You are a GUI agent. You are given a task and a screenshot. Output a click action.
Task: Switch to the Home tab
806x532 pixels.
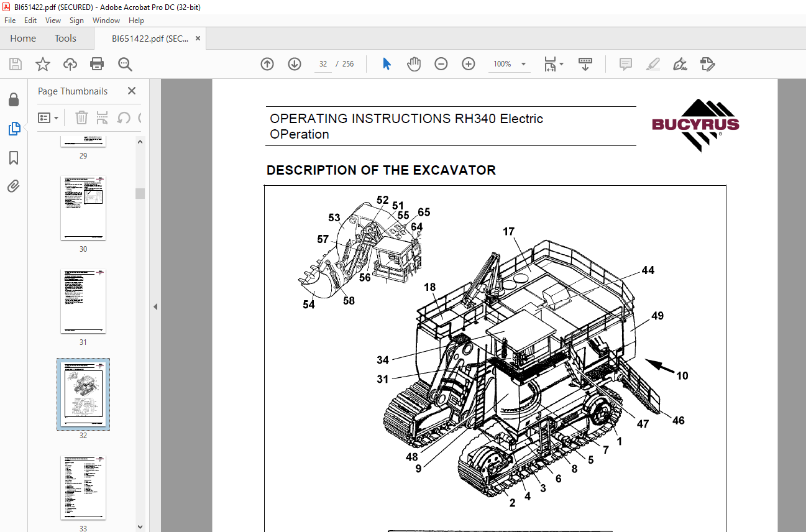tap(23, 39)
